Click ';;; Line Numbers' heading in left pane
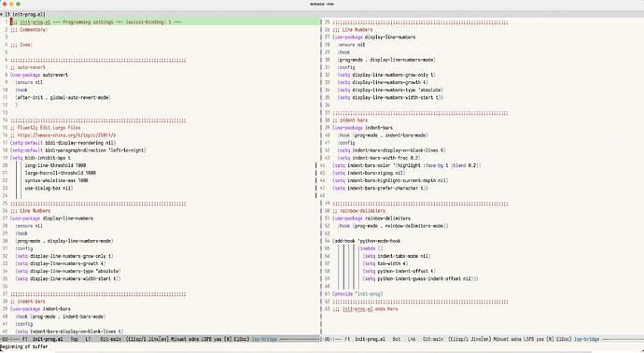The image size is (644, 353). tap(31, 211)
